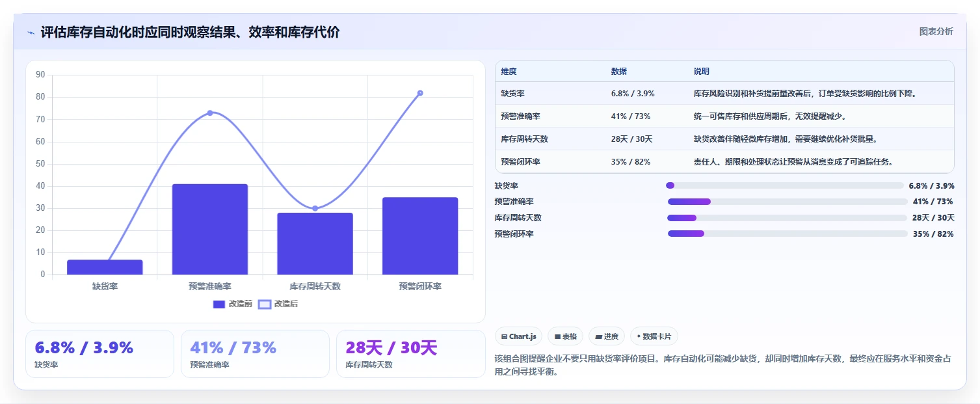Click the 库存周转天数 bar in chart
The width and height of the screenshot is (980, 404).
[315, 243]
